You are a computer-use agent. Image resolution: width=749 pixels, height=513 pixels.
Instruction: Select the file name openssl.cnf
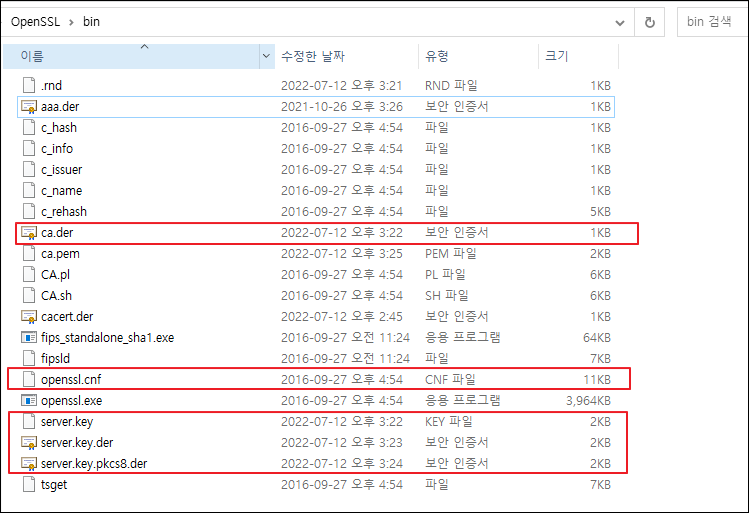[x=71, y=380]
